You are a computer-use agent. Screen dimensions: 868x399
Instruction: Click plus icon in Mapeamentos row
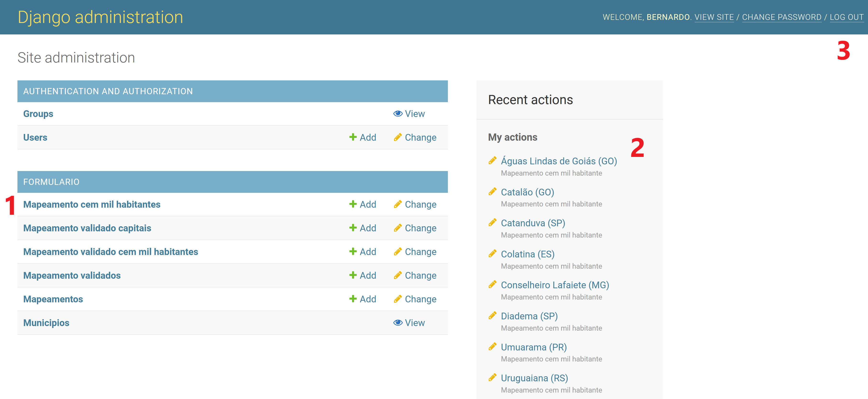click(353, 299)
